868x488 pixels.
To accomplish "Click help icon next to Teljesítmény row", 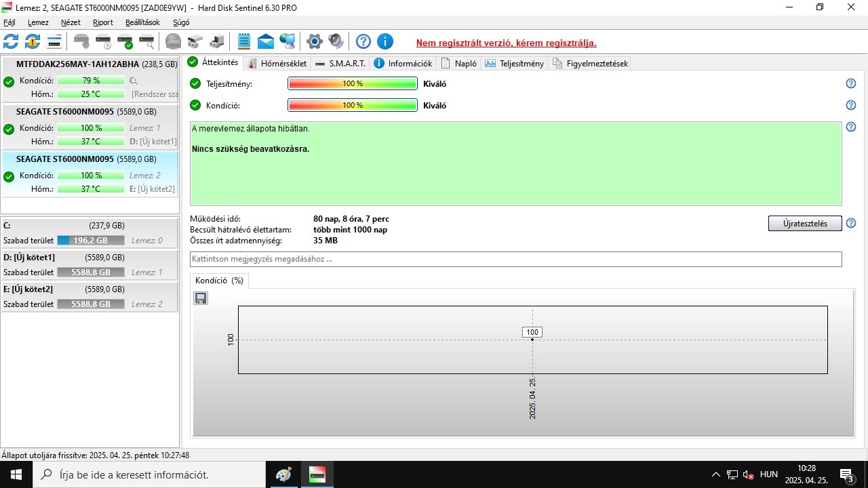I will [x=851, y=83].
